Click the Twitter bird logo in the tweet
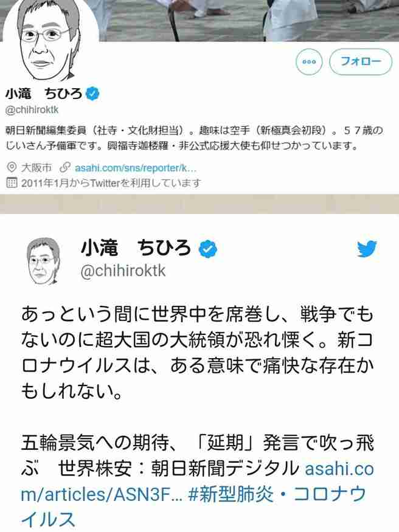Viewport: 399px width, 532px height. 367,249
